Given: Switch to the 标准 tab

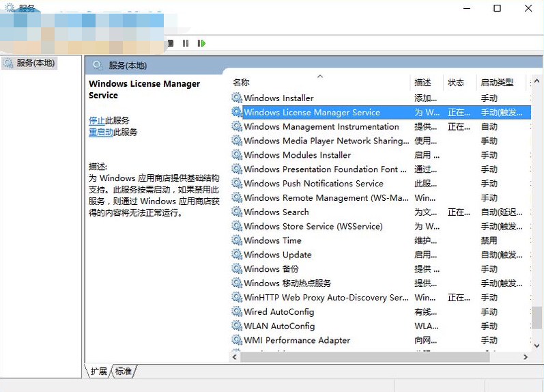Looking at the screenshot, I should tap(124, 372).
